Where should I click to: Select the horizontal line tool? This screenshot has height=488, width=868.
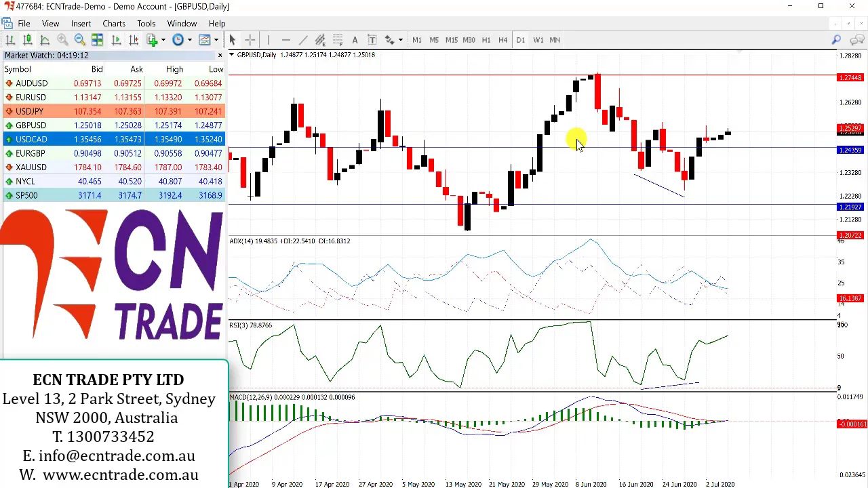[286, 40]
